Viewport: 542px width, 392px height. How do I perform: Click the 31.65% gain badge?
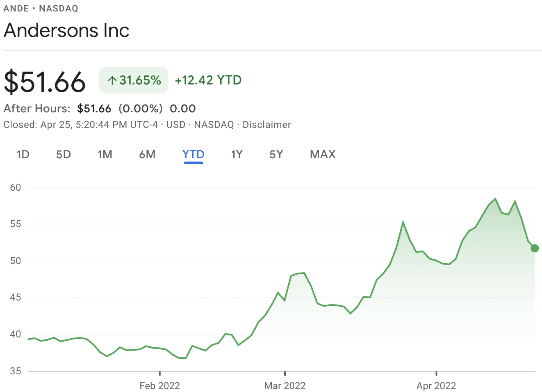(134, 80)
